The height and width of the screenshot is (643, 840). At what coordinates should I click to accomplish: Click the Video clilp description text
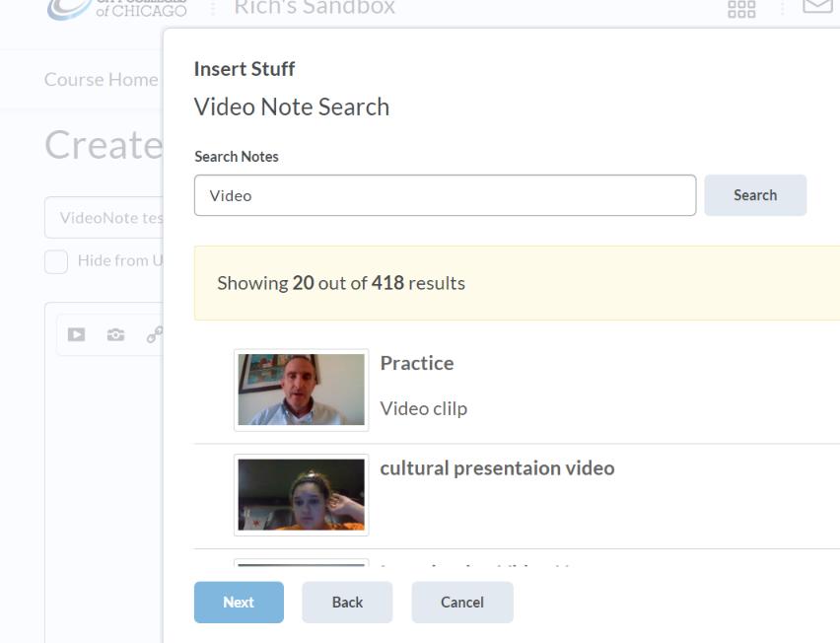tap(424, 408)
